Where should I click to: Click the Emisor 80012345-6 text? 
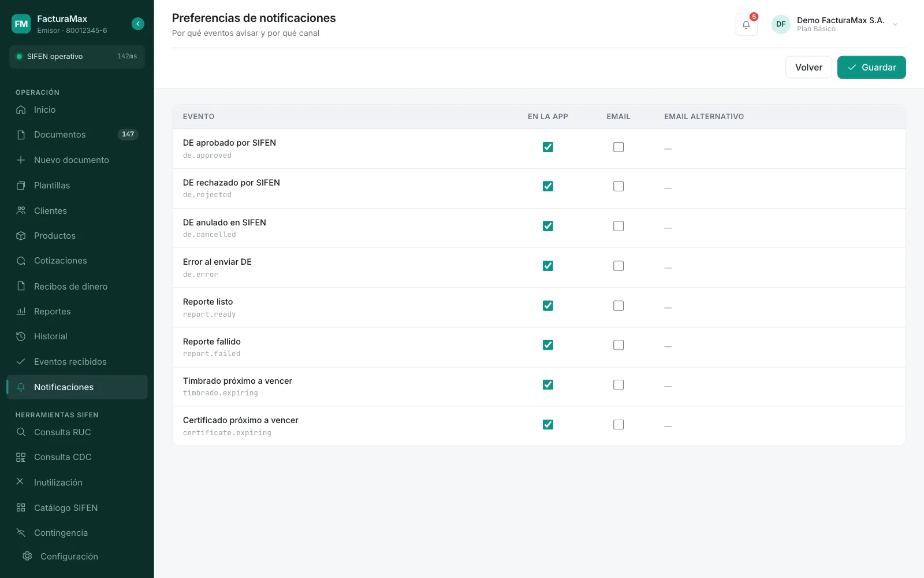pyautogui.click(x=72, y=31)
